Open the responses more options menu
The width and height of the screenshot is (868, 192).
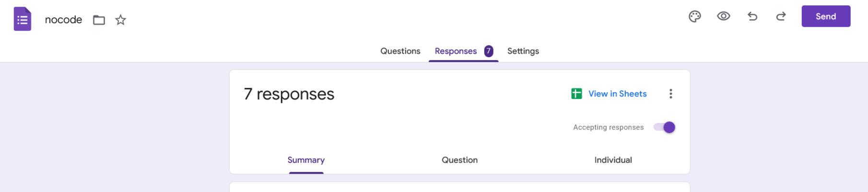pyautogui.click(x=670, y=94)
